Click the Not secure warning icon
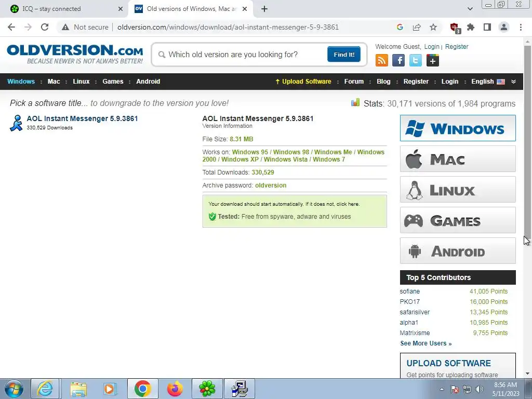 click(65, 27)
